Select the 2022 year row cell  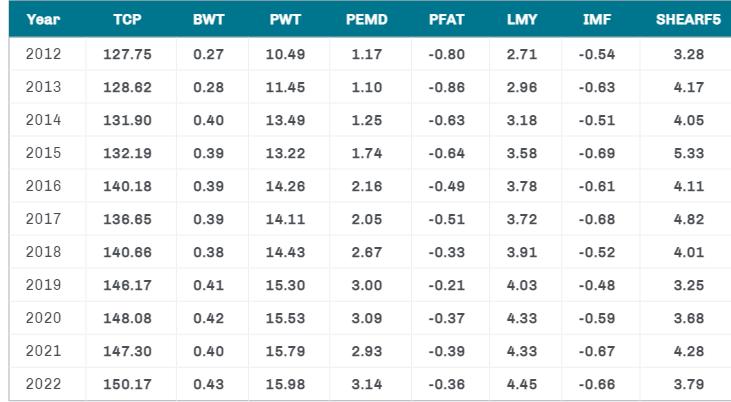pos(43,384)
